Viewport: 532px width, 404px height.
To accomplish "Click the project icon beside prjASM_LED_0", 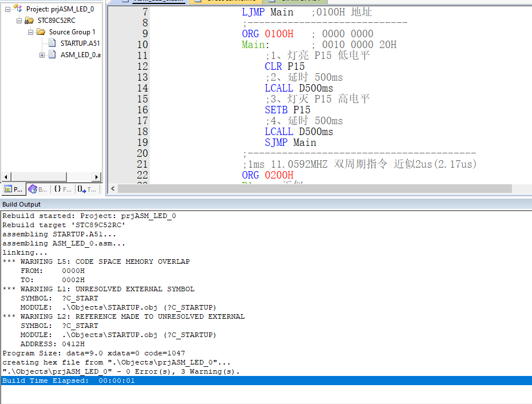I will pyautogui.click(x=18, y=9).
